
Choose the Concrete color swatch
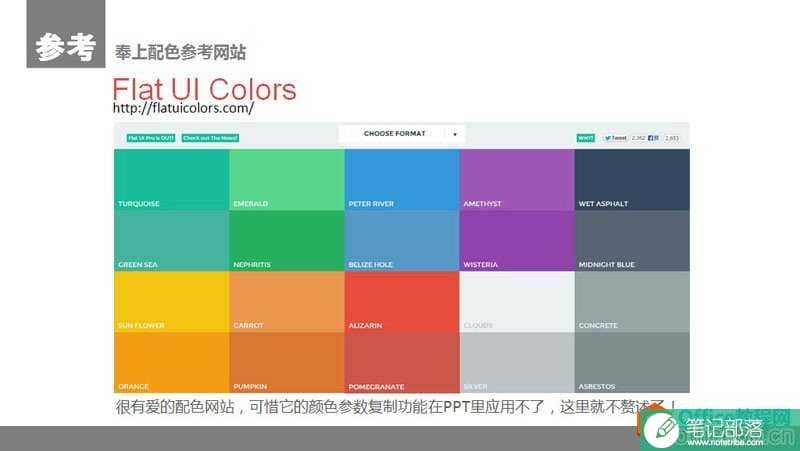point(632,302)
